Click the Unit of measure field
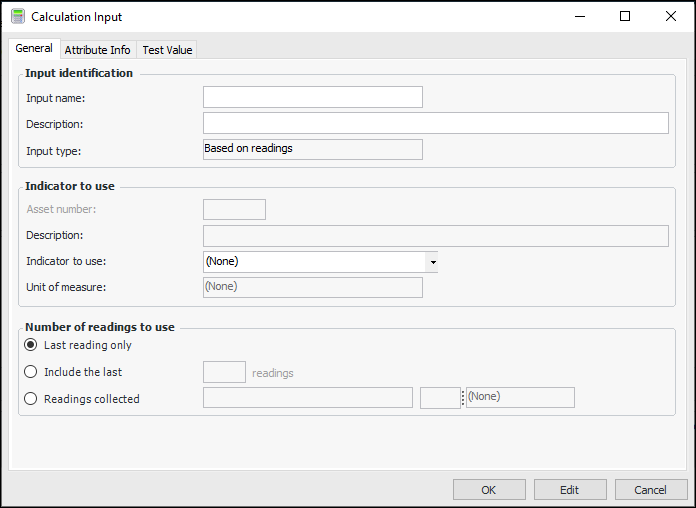 click(x=312, y=287)
